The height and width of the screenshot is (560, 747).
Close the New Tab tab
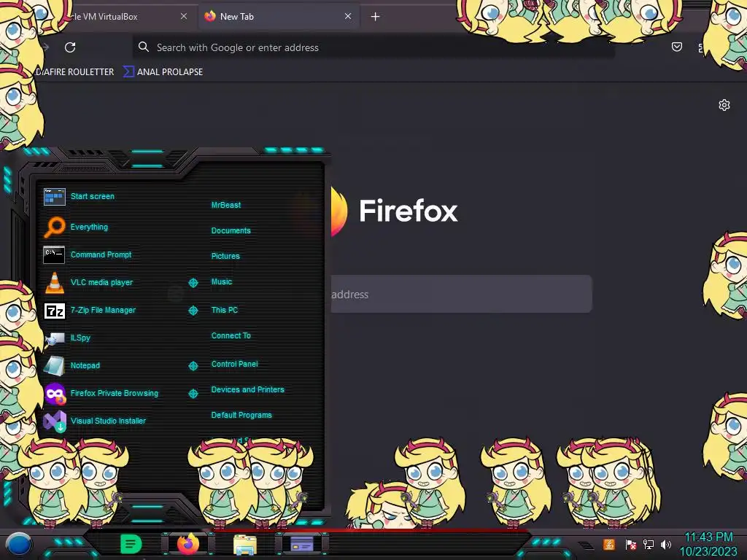[348, 16]
